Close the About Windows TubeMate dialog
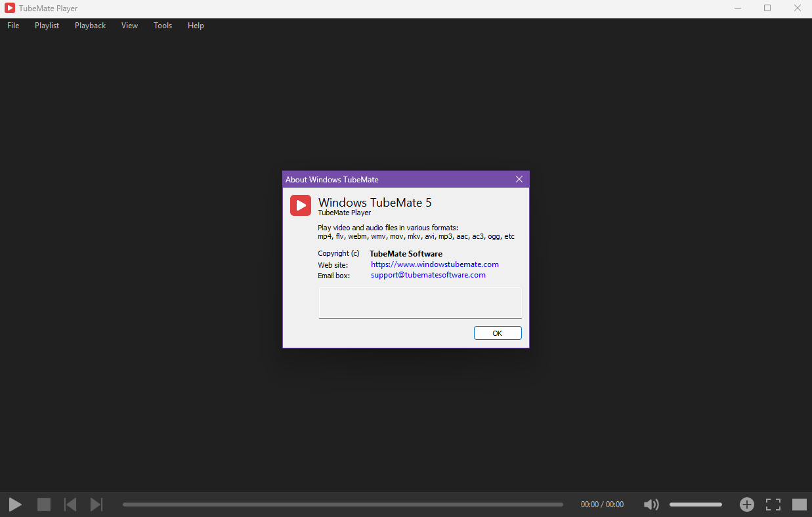 click(519, 179)
